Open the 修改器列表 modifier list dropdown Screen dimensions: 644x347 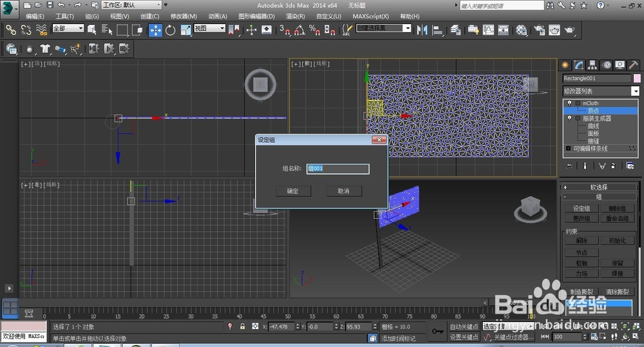pos(601,91)
